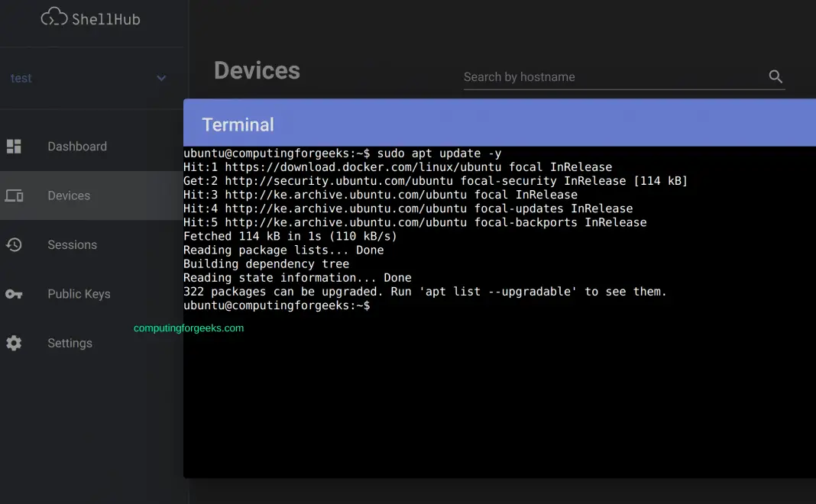Open Settings via the gear icon
Viewport: 816px width, 504px height.
(x=13, y=343)
